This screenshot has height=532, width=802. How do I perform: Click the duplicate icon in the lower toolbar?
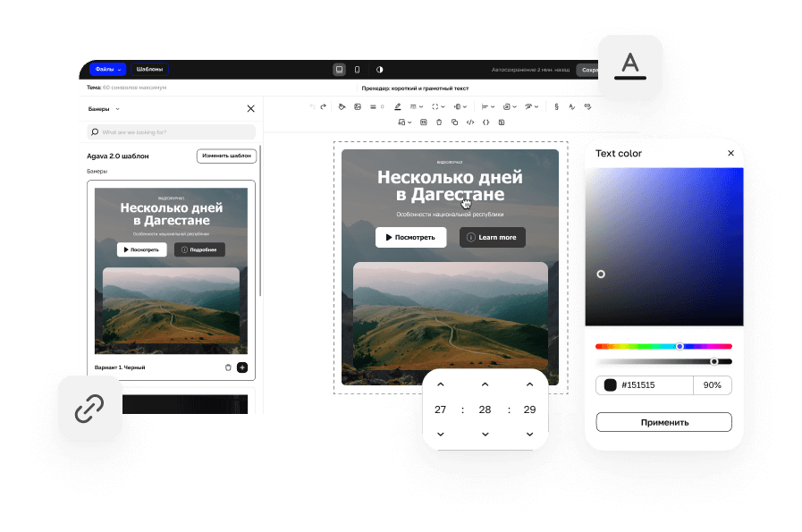pos(454,122)
